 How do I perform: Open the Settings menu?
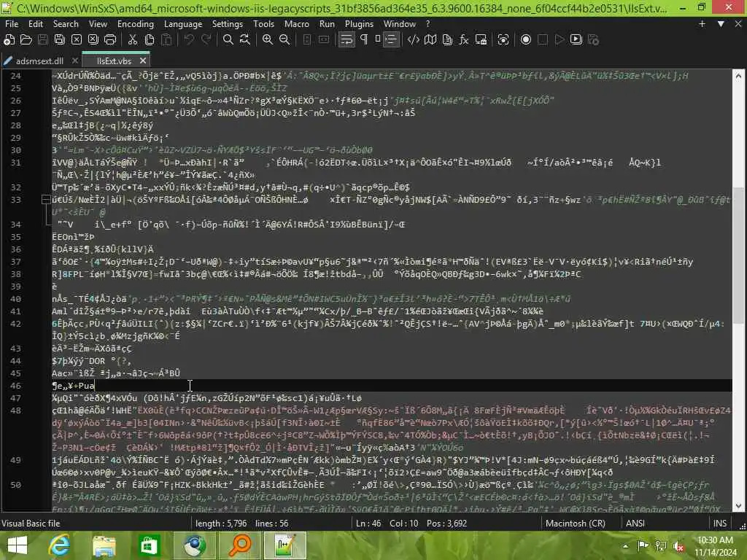[228, 24]
